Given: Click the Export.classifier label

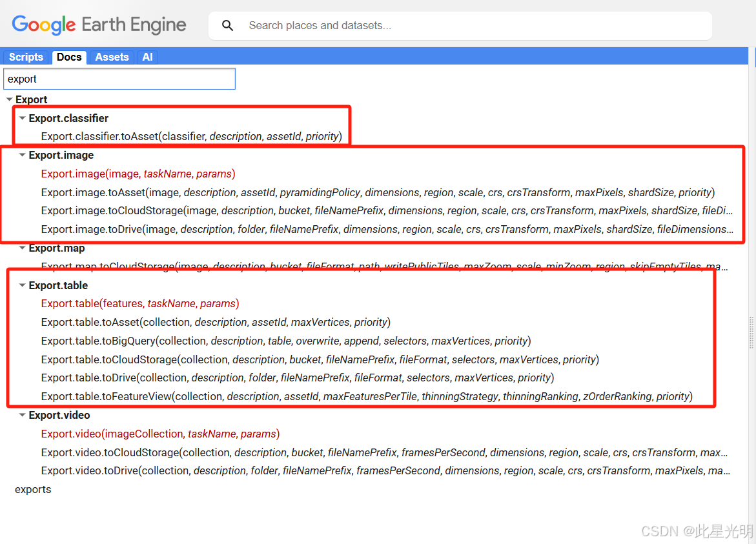Looking at the screenshot, I should tap(68, 118).
